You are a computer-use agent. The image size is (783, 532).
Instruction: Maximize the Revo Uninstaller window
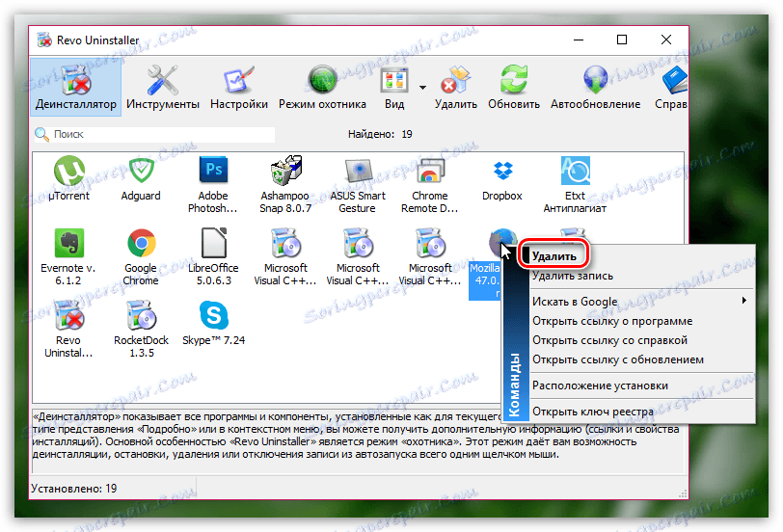tap(622, 40)
